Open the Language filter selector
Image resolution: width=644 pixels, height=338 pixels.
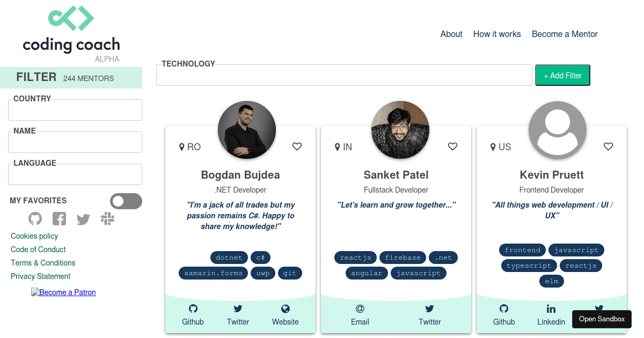(75, 174)
